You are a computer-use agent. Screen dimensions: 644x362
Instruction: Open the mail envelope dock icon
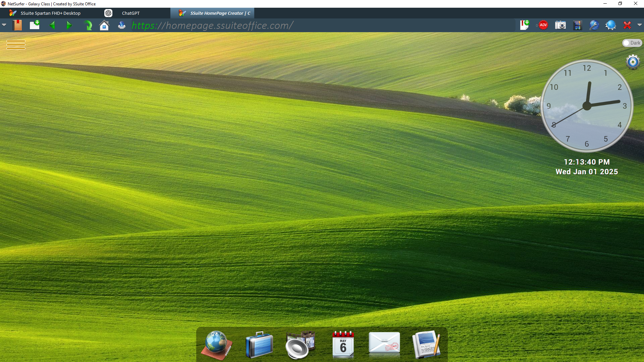(x=384, y=343)
